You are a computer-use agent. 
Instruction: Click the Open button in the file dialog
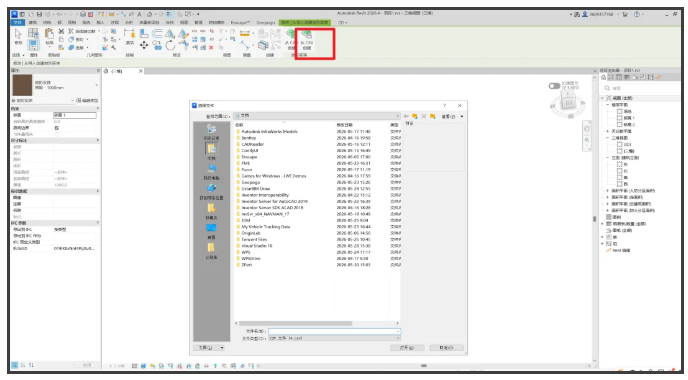[x=407, y=348]
